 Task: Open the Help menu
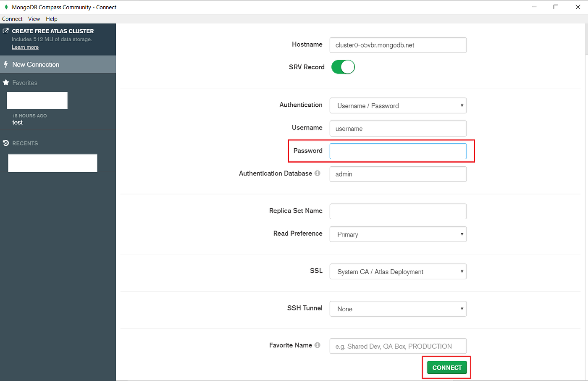51,18
